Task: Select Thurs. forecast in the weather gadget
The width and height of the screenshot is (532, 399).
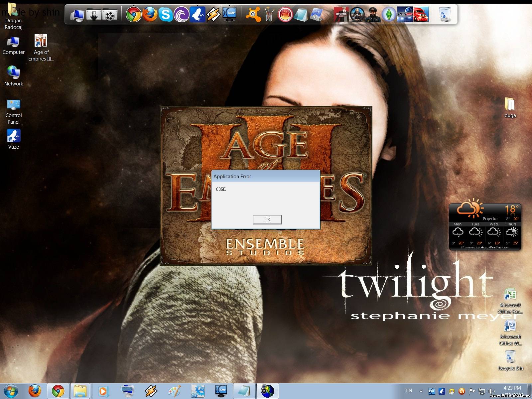Action: [x=512, y=233]
